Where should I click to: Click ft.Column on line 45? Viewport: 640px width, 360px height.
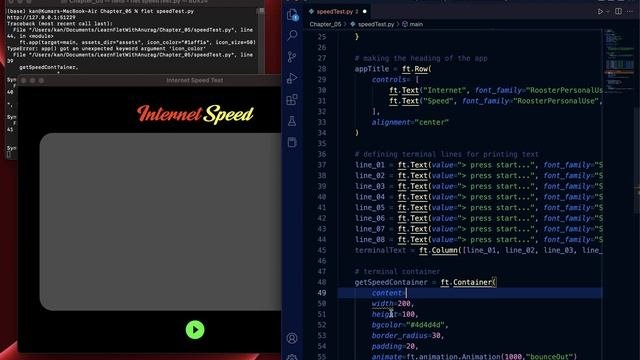pos(438,250)
